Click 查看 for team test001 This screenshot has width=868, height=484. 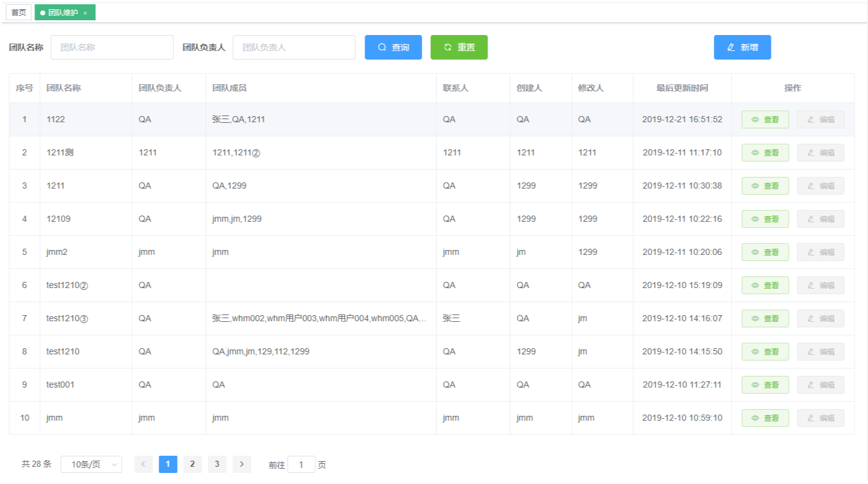click(765, 385)
